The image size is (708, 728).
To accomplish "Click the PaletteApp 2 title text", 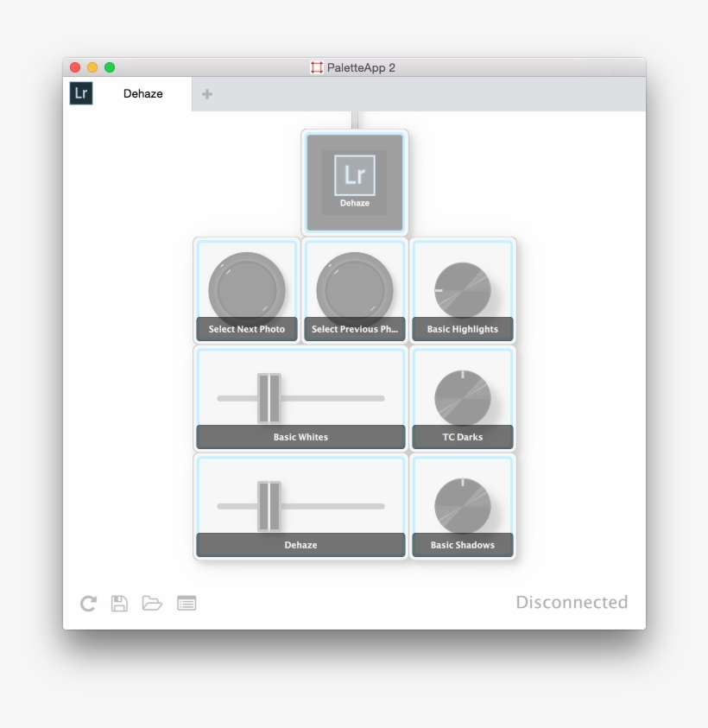I will (361, 67).
